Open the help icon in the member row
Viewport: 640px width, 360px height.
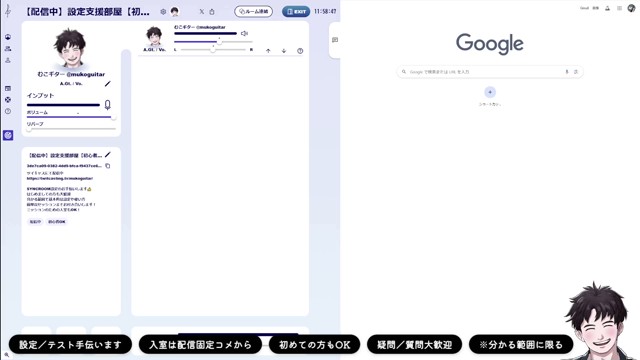pyautogui.click(x=300, y=51)
